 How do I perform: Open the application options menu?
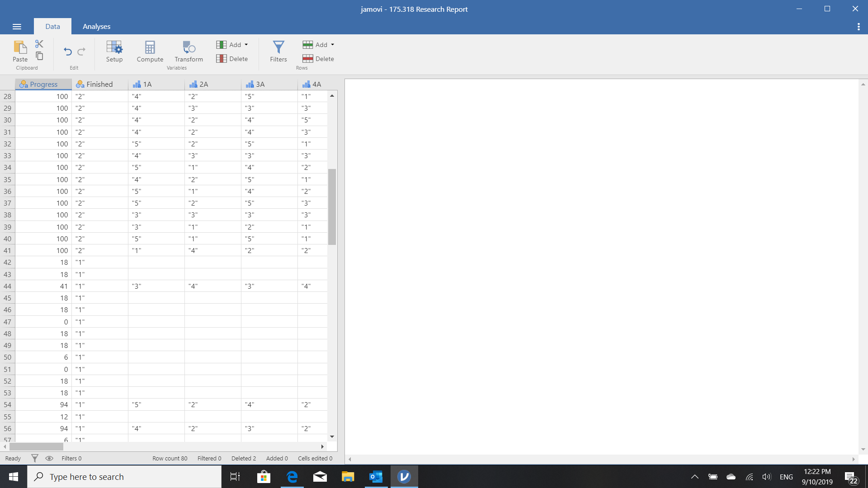click(859, 26)
